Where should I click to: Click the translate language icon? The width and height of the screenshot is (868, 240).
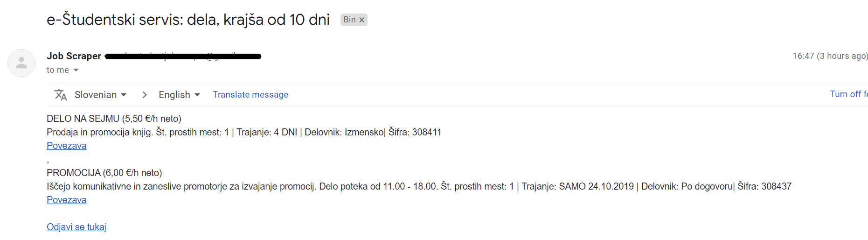[61, 95]
